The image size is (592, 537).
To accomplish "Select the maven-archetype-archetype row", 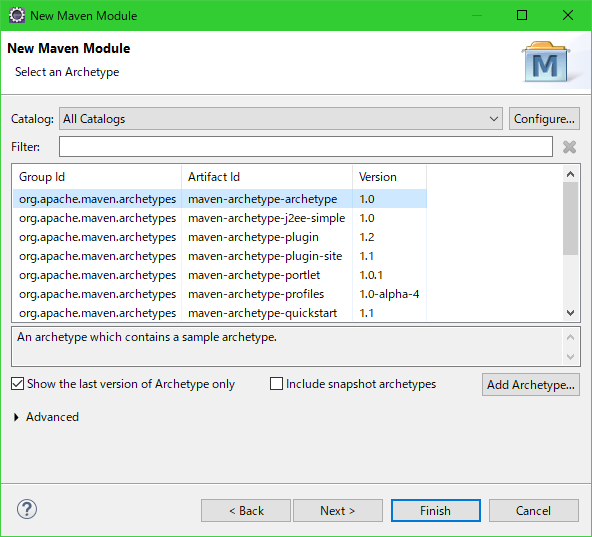I will coord(220,199).
